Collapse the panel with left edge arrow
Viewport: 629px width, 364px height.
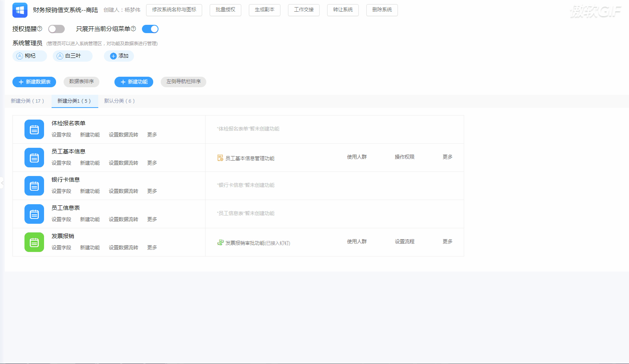click(2, 183)
